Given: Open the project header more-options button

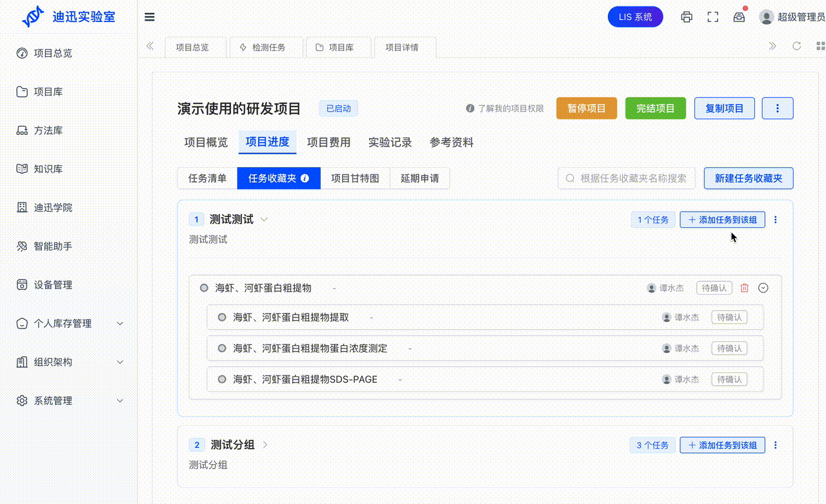Looking at the screenshot, I should coord(778,108).
